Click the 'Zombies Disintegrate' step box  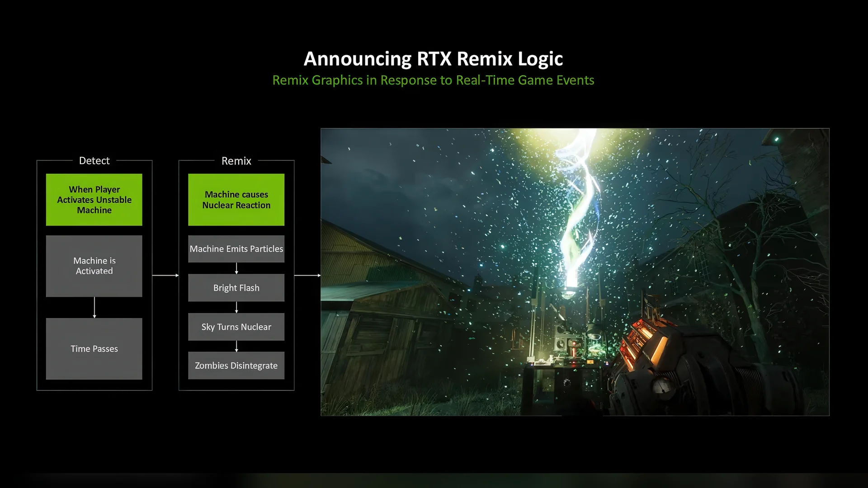pos(236,366)
